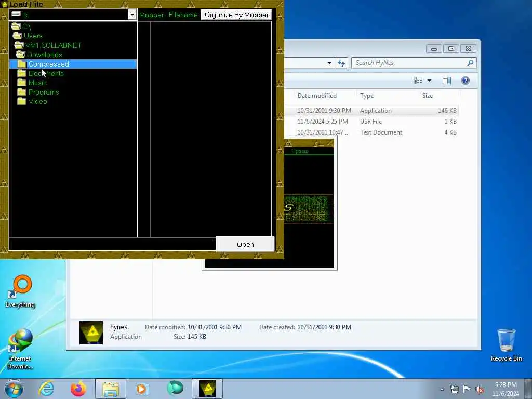
Task: Click the Compressed folder icon
Action: pyautogui.click(x=22, y=64)
